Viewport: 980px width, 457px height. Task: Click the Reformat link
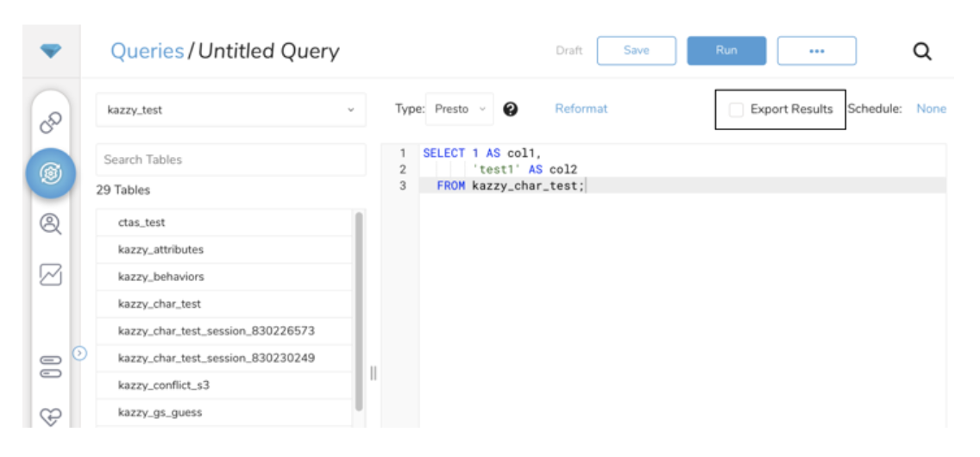point(581,109)
